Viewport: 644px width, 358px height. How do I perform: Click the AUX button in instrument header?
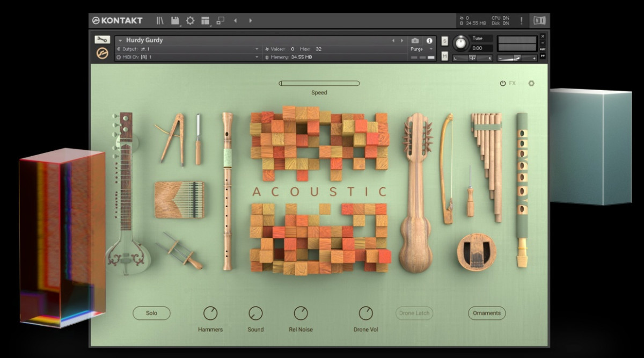click(543, 49)
